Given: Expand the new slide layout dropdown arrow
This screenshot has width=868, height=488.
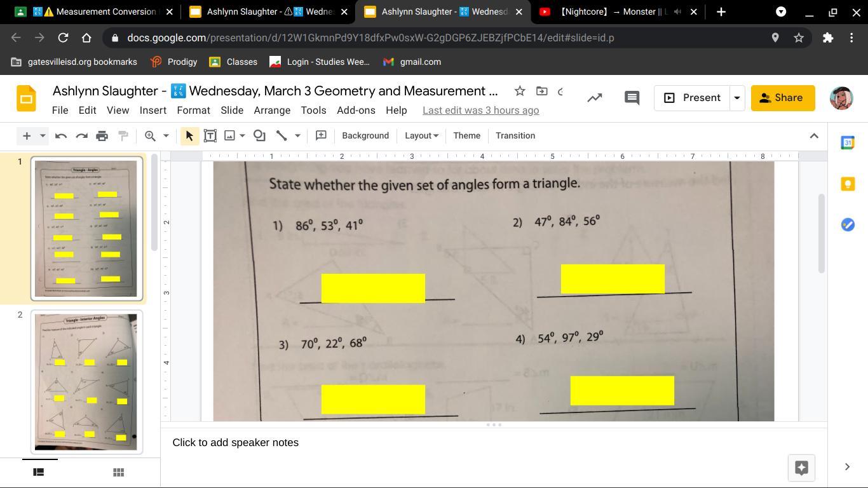Looking at the screenshot, I should point(43,136).
